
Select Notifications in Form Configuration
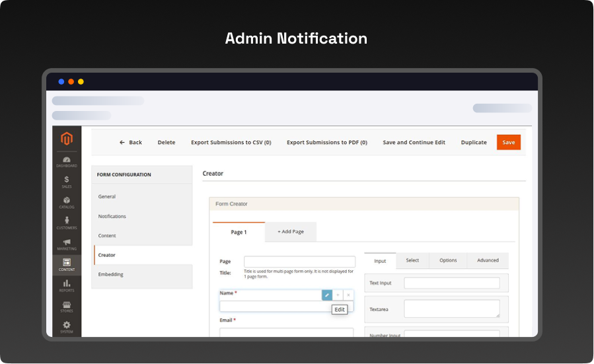coord(112,216)
